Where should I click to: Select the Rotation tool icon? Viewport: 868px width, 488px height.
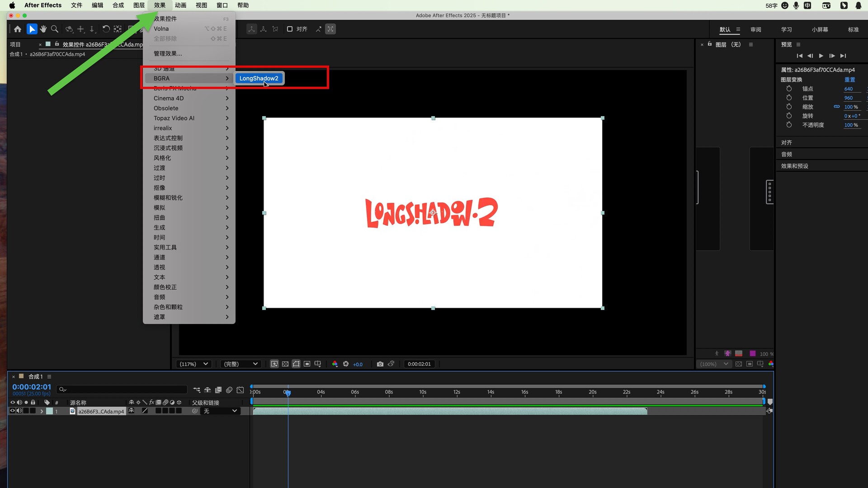point(106,29)
